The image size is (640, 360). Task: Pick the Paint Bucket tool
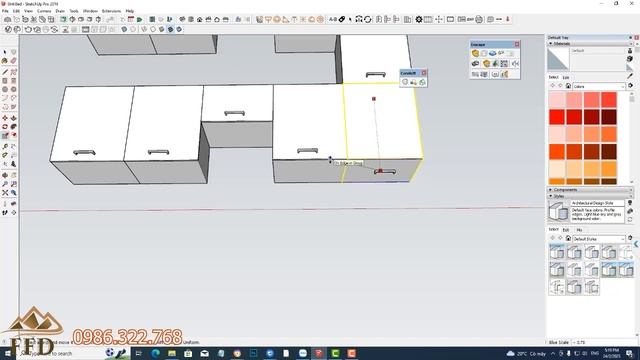(x=5, y=61)
